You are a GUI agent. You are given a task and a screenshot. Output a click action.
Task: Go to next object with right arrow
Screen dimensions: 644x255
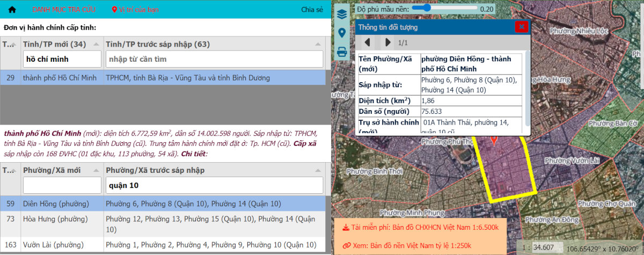tap(387, 42)
